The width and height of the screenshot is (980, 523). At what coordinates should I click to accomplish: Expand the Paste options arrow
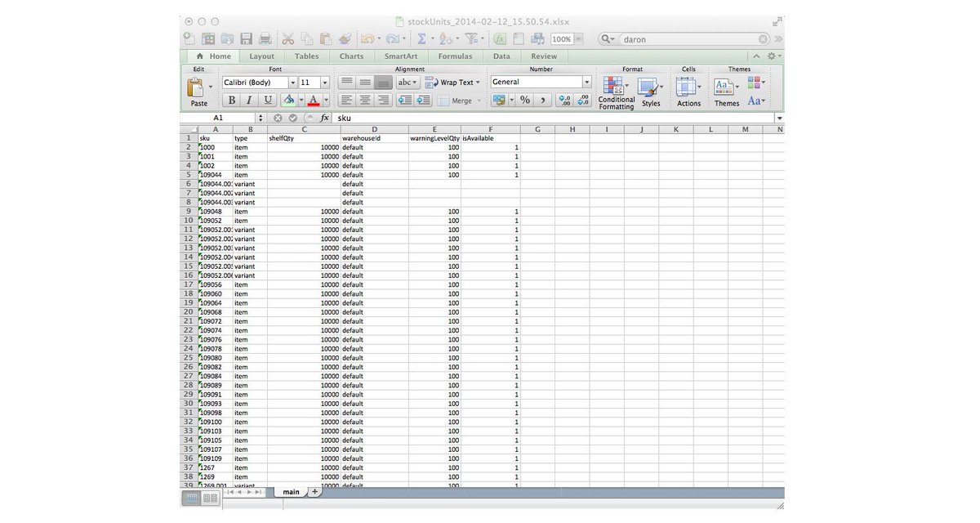[x=210, y=86]
